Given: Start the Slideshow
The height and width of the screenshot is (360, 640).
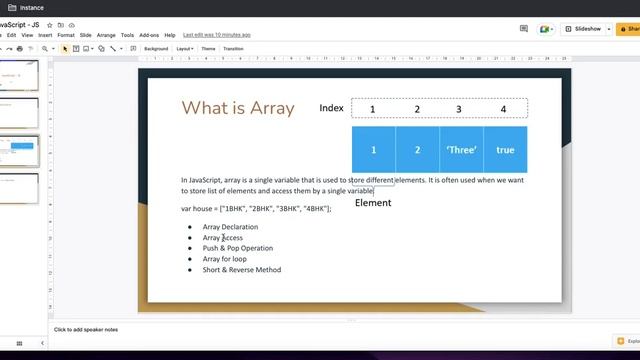Looking at the screenshot, I should pos(583,29).
